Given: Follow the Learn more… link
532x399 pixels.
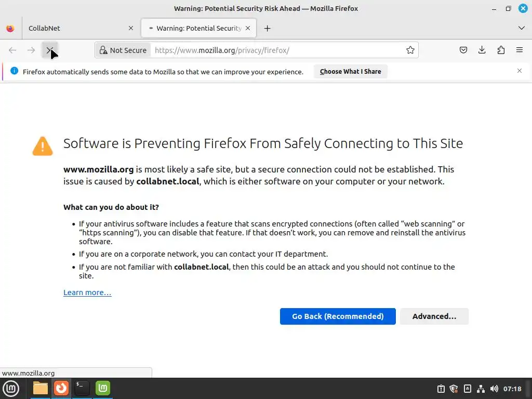Looking at the screenshot, I should pos(87,292).
